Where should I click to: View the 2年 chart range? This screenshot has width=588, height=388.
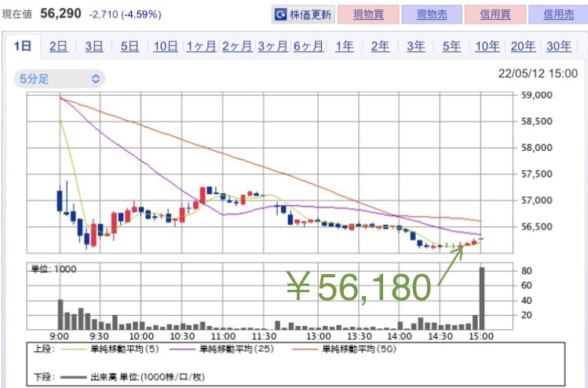380,46
